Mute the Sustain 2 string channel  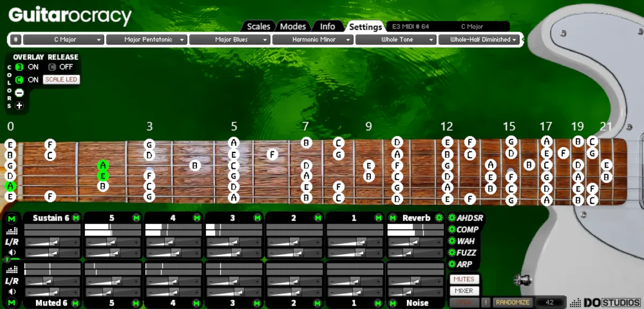[318, 218]
